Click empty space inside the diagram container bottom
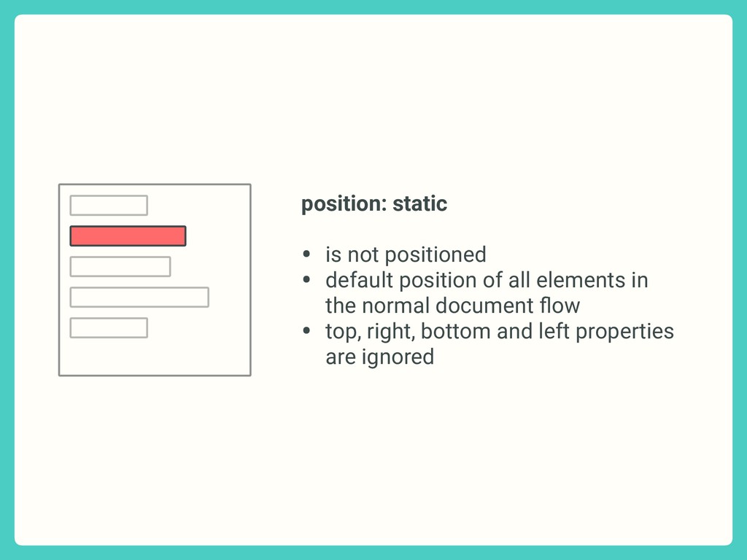Viewport: 747px width, 560px height. [155, 357]
